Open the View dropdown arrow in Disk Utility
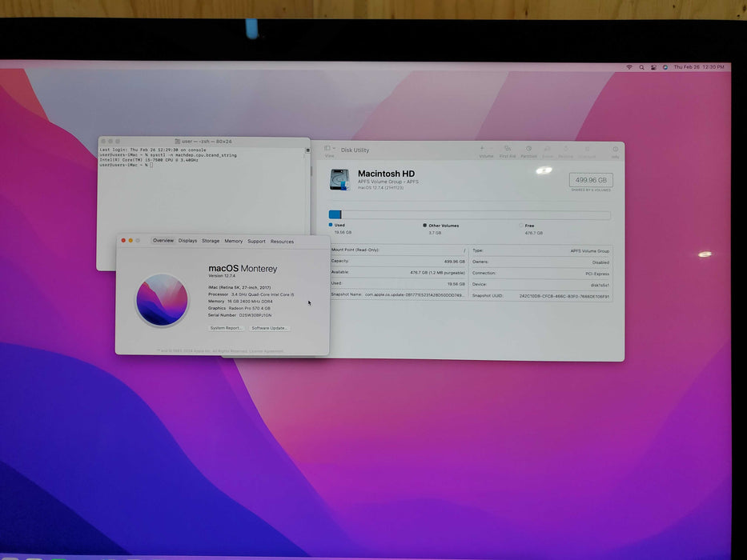The height and width of the screenshot is (560, 747). click(x=332, y=148)
